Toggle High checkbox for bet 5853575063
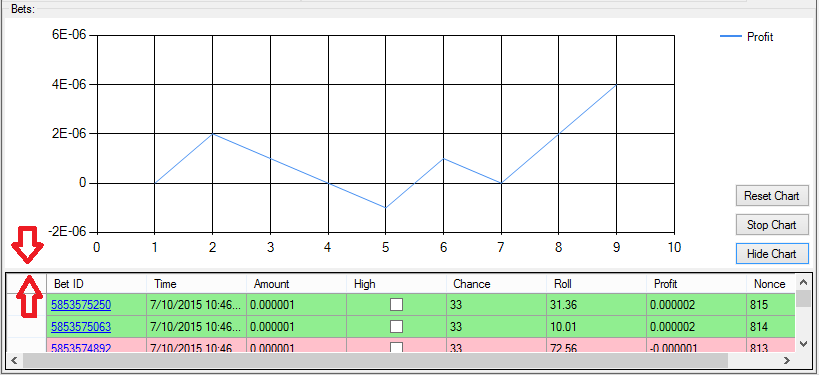 point(396,326)
